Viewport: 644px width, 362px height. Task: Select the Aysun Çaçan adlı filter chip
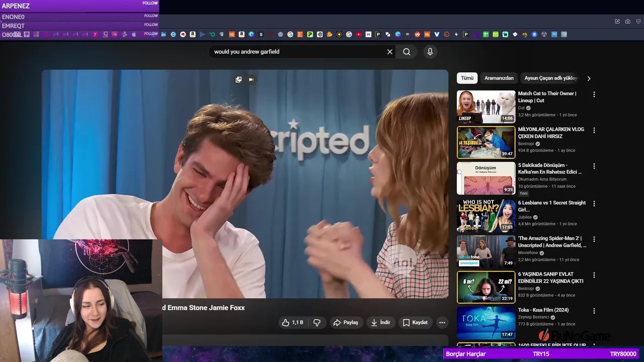point(551,78)
